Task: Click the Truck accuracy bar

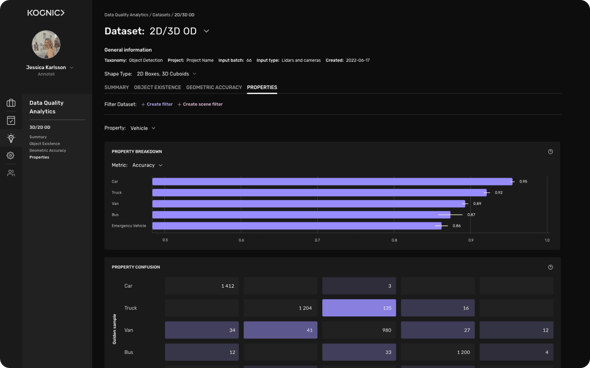Action: click(319, 193)
